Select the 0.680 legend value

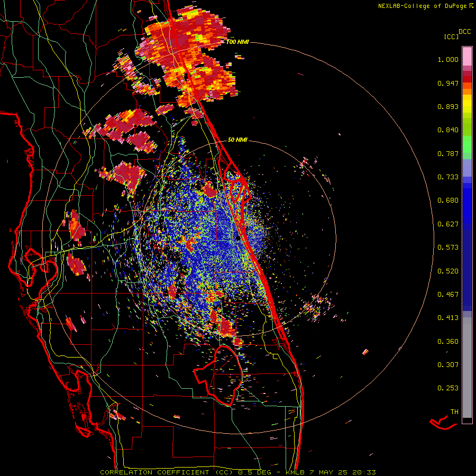448,200
